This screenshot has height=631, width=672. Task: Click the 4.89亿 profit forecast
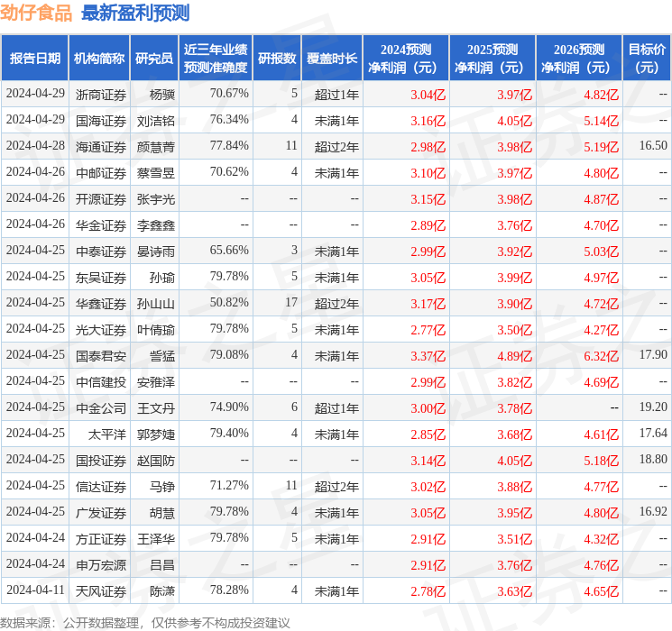coord(515,355)
